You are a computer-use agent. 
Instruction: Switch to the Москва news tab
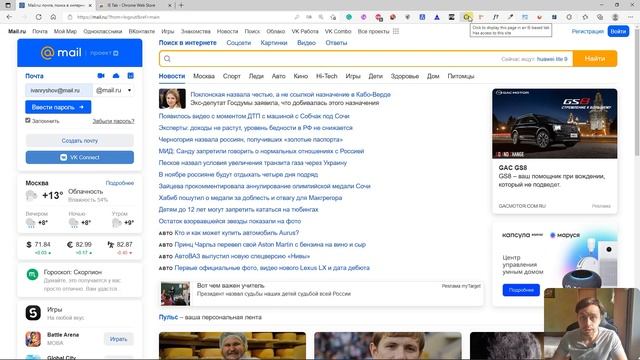point(204,76)
